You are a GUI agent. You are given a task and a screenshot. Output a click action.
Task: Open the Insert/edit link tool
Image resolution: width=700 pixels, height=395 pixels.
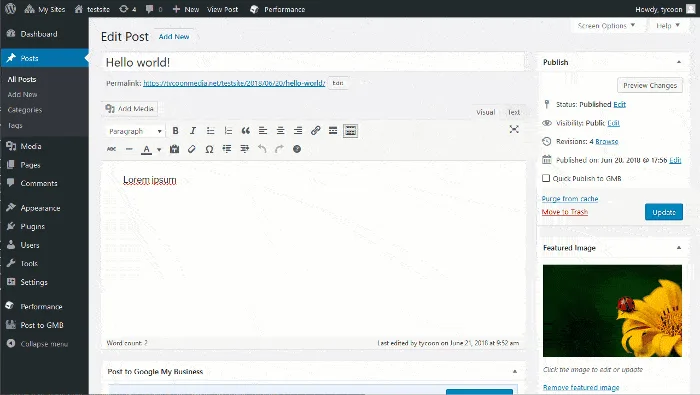click(316, 131)
